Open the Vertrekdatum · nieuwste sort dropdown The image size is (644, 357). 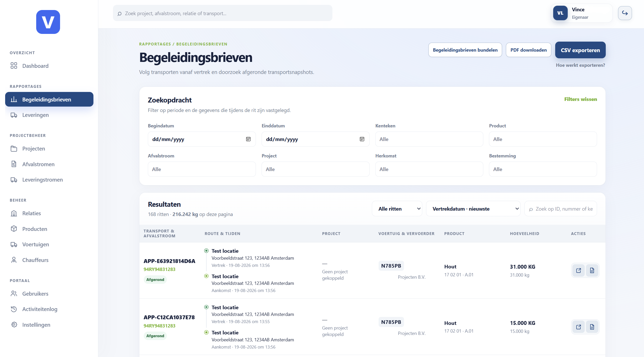(473, 209)
